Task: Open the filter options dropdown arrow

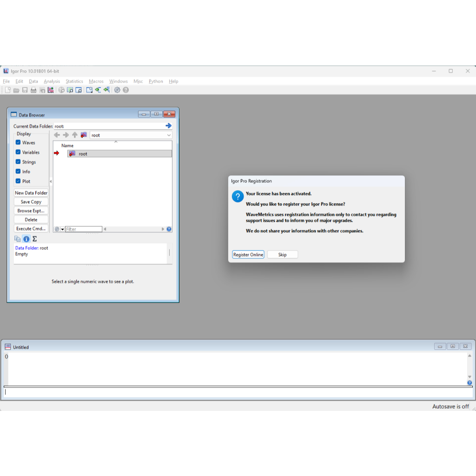Action: pos(62,229)
